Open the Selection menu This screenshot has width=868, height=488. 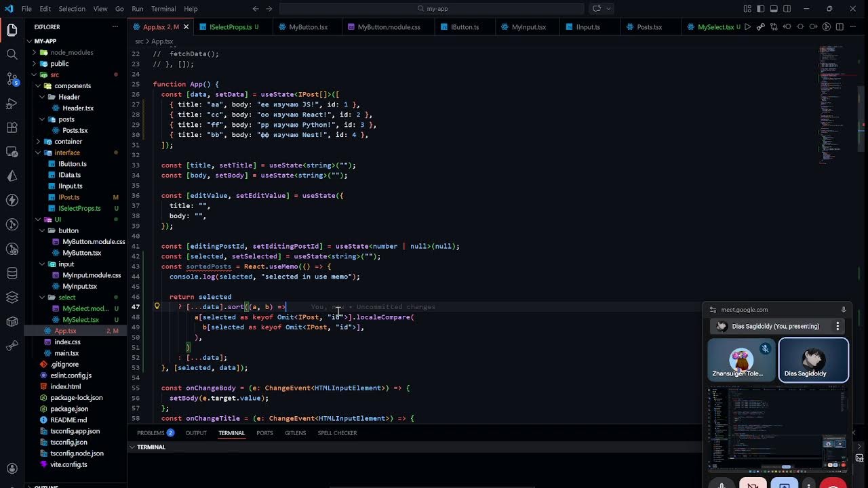click(72, 9)
